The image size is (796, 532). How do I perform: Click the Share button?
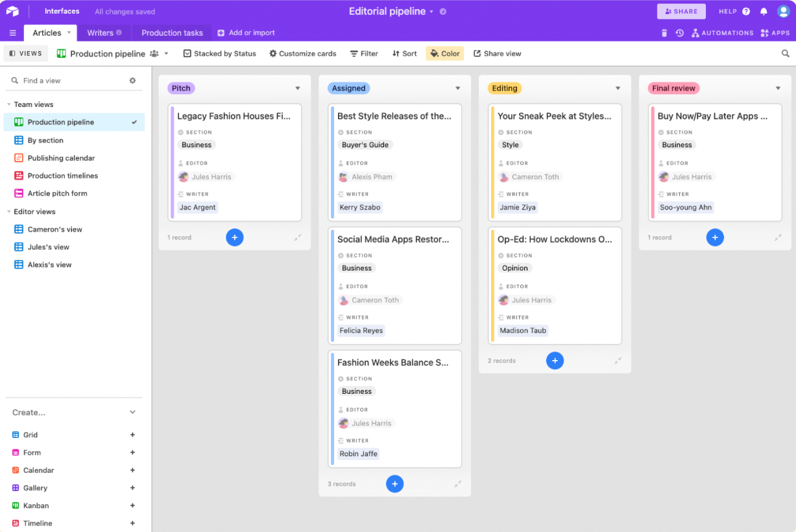point(681,11)
